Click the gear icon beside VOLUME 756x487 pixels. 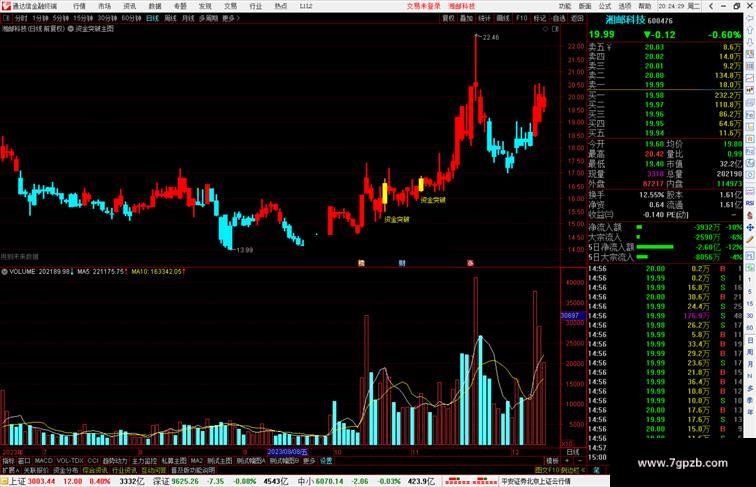click(x=4, y=272)
